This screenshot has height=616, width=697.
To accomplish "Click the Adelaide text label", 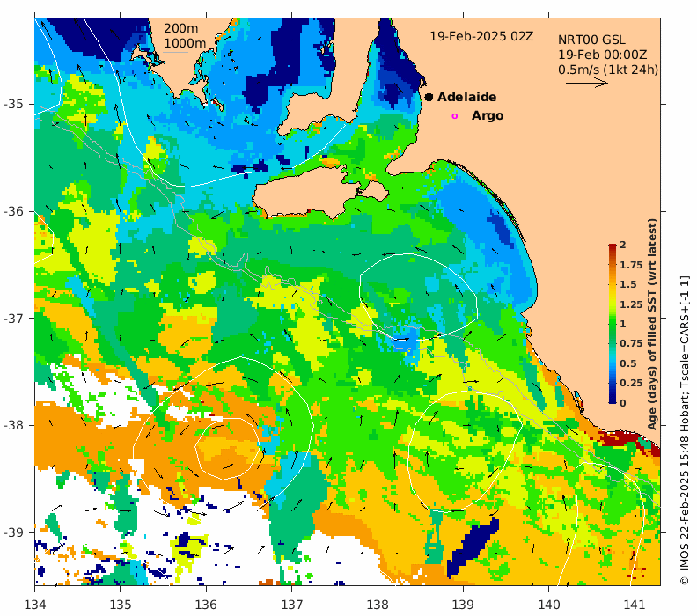I will (466, 97).
